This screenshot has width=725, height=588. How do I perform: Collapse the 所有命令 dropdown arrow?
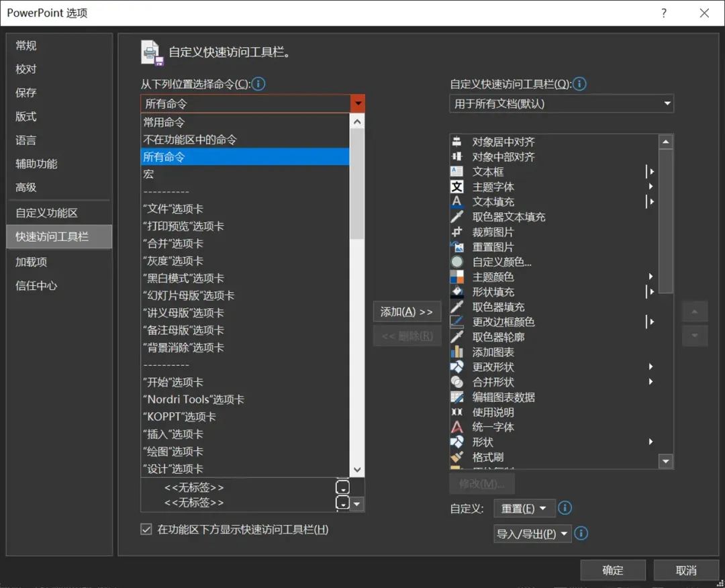point(357,103)
